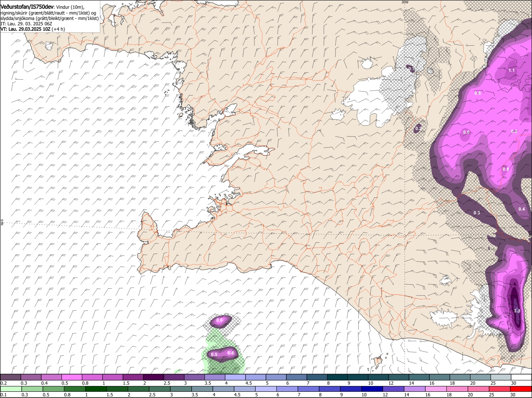Screen dimensions: 532x398
Task: Click the 0.3 value in the dark purple band
Action: click(x=477, y=213)
